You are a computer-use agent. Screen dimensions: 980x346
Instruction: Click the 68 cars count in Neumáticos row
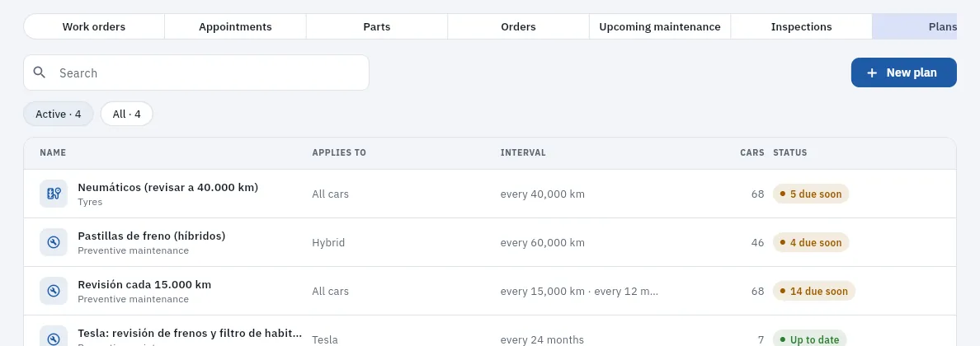(757, 194)
